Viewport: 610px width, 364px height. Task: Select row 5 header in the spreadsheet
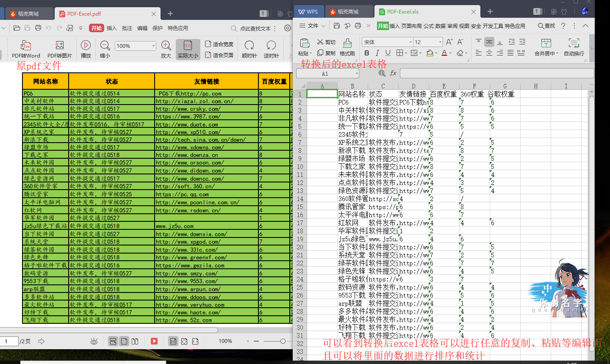point(300,126)
